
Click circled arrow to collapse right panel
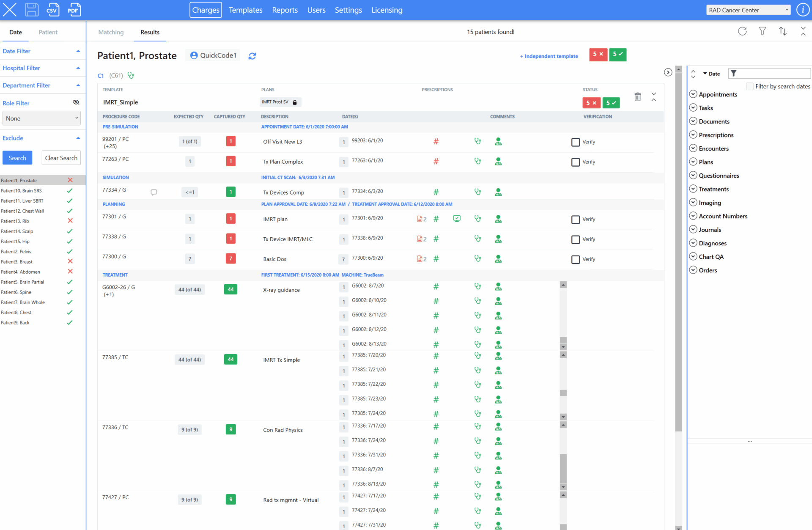pos(668,72)
